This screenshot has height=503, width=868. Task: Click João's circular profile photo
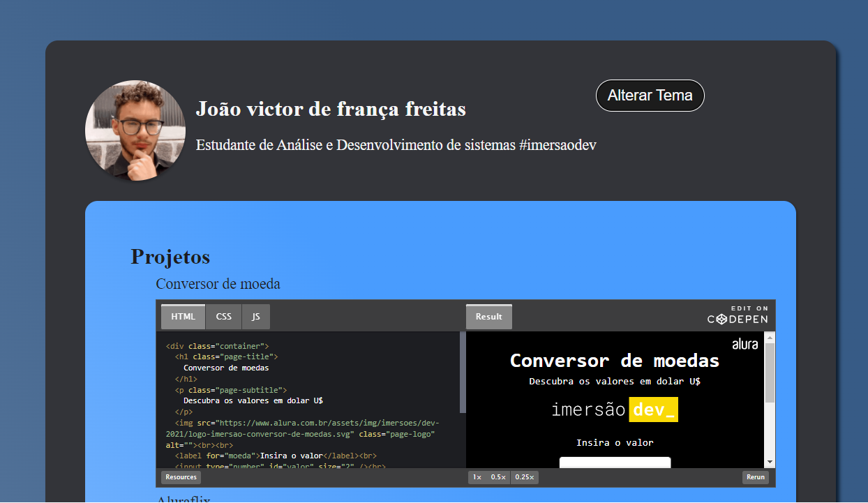pos(135,130)
